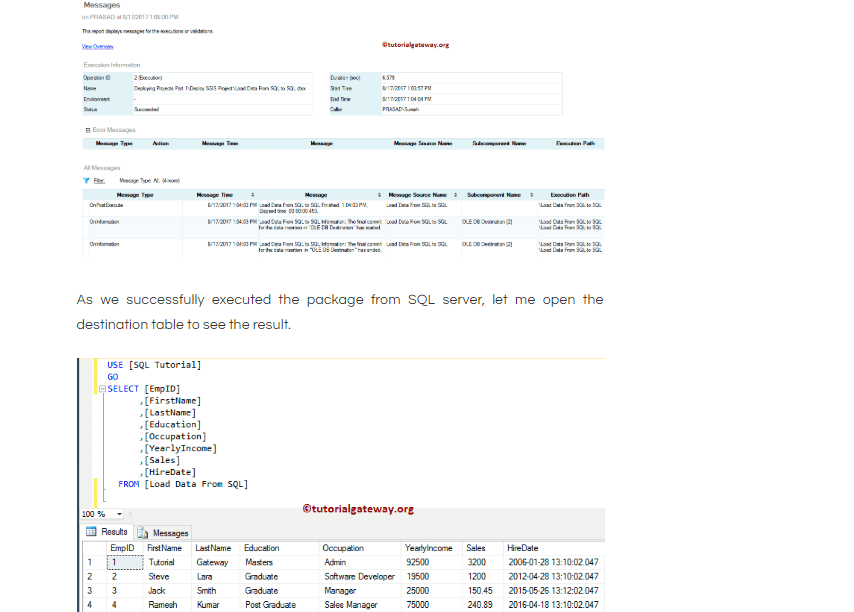
Task: Click the blue funnel filter icon
Action: [86, 181]
